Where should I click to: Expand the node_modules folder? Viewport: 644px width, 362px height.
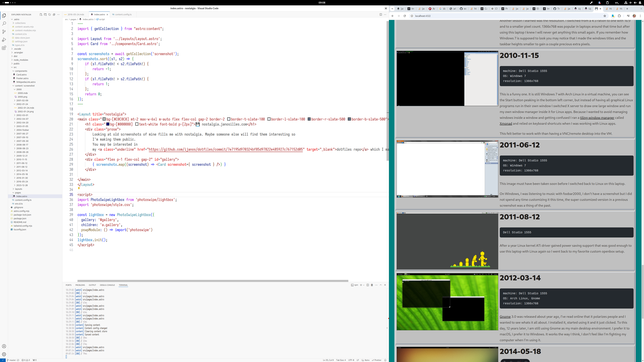[21, 60]
